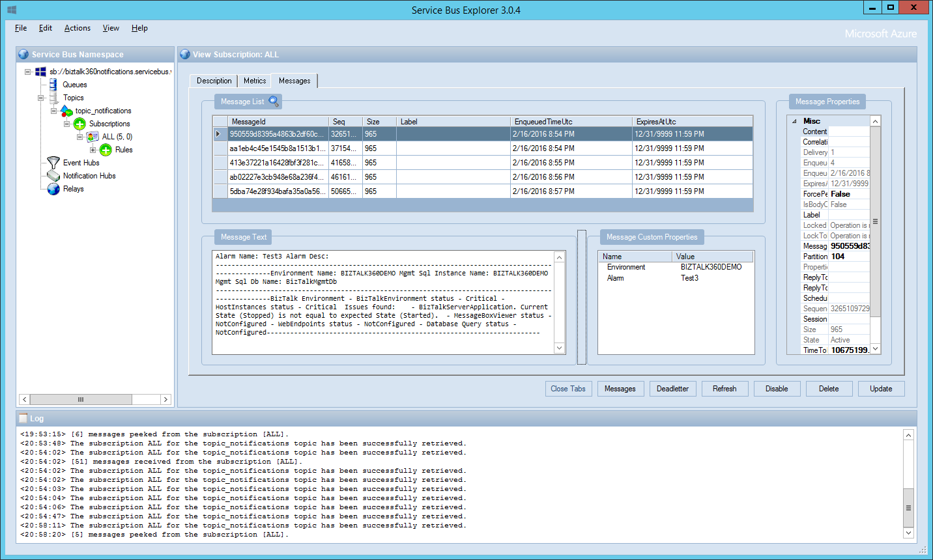Click the splitter between Message Text and Custom Properties
This screenshot has width=933, height=560.
click(582, 297)
